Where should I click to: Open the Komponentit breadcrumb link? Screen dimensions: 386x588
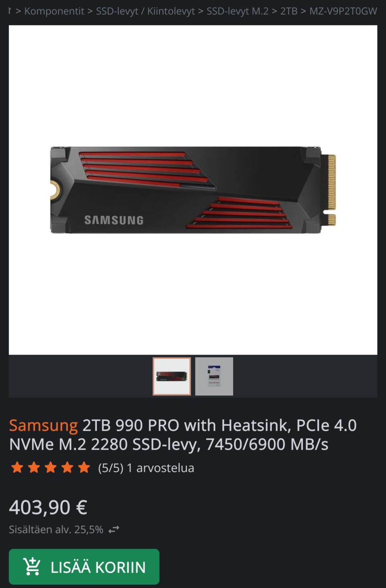pos(54,11)
